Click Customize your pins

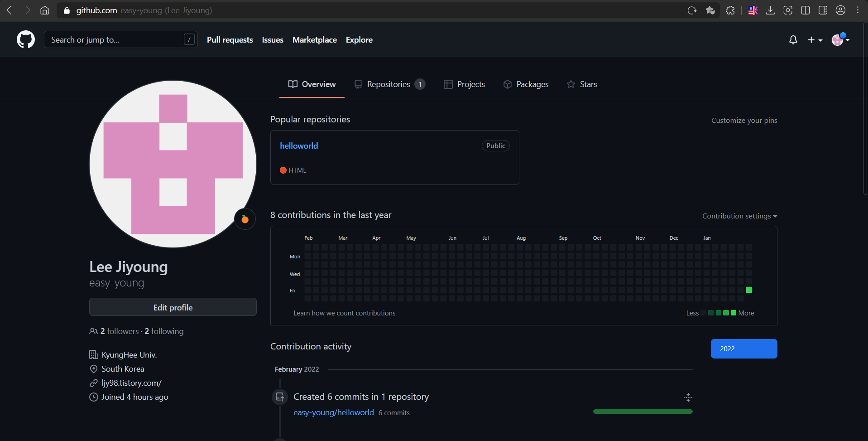744,120
